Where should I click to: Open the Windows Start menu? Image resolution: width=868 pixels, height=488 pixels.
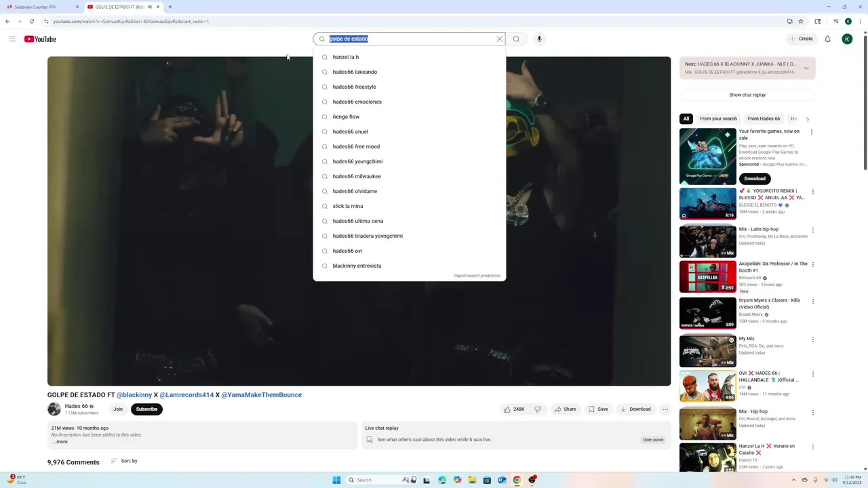tap(336, 480)
